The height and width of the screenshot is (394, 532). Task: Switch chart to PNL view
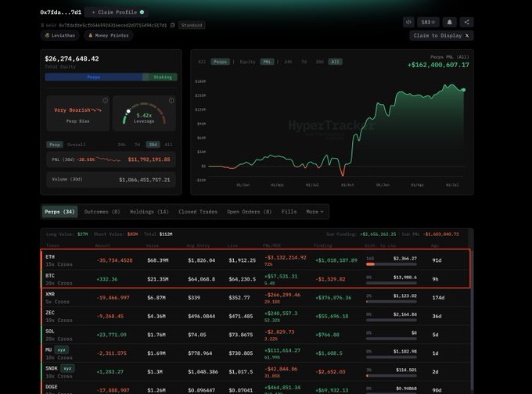click(267, 62)
